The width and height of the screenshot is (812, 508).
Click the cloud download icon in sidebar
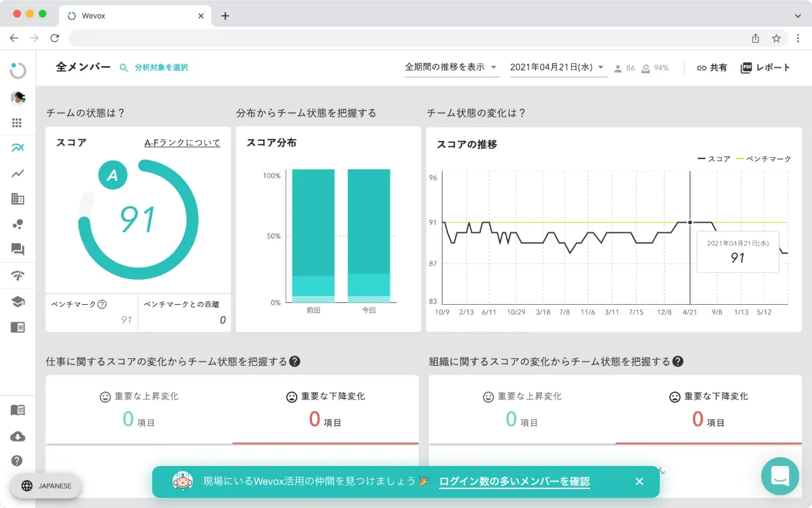tap(18, 436)
